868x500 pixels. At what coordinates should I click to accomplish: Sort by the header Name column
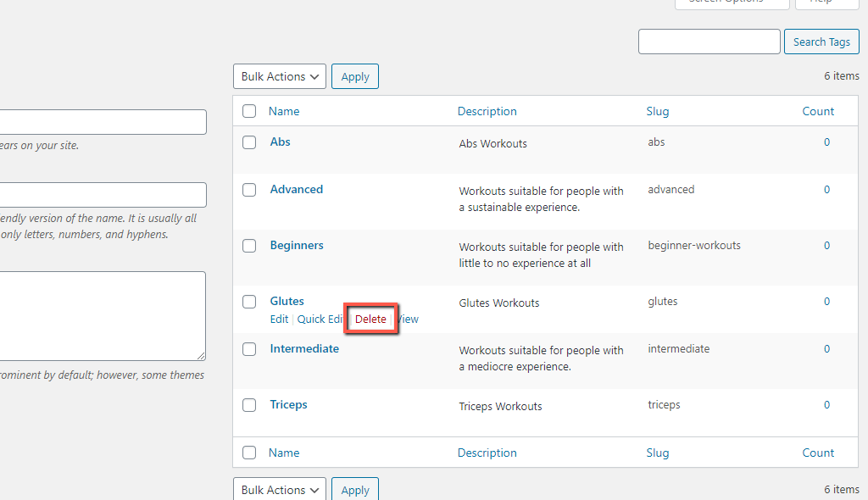284,111
